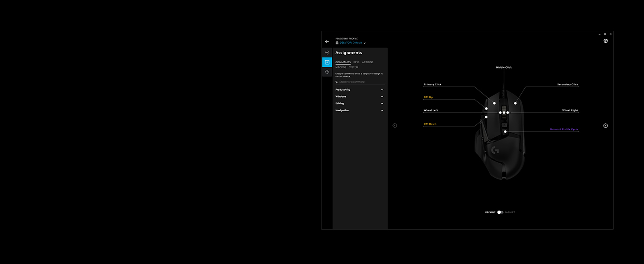Open the LIGHTSYNC lighting settings icon
644x264 pixels.
tap(327, 52)
